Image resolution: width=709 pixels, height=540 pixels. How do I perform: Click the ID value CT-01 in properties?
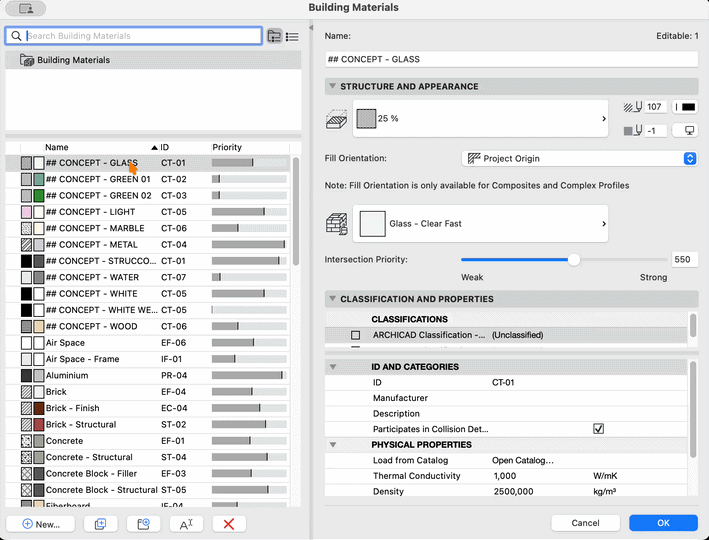[x=503, y=383]
